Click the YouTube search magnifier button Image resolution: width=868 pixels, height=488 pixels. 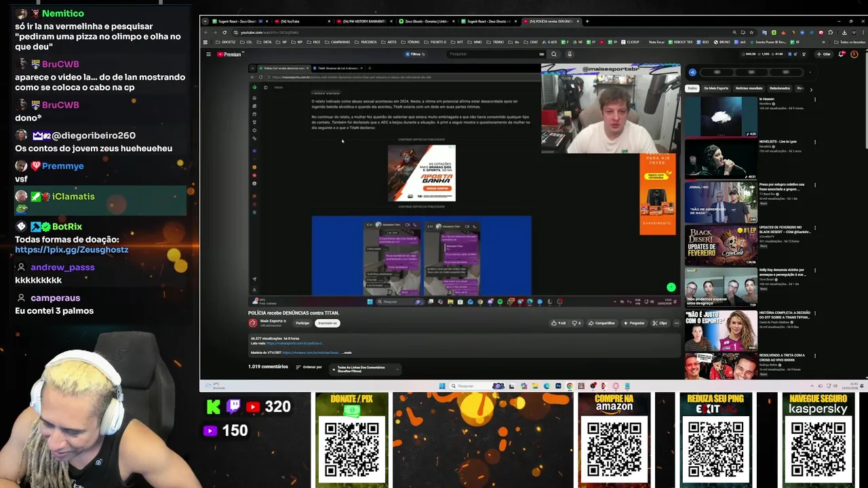pos(553,54)
